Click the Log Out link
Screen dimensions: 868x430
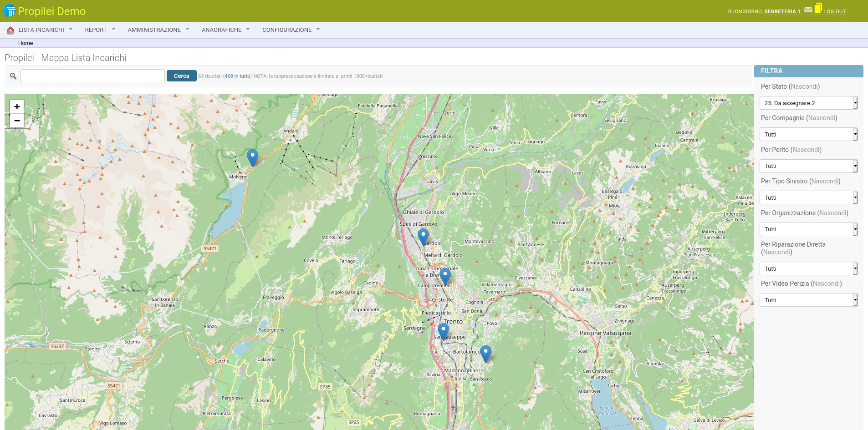pyautogui.click(x=835, y=11)
